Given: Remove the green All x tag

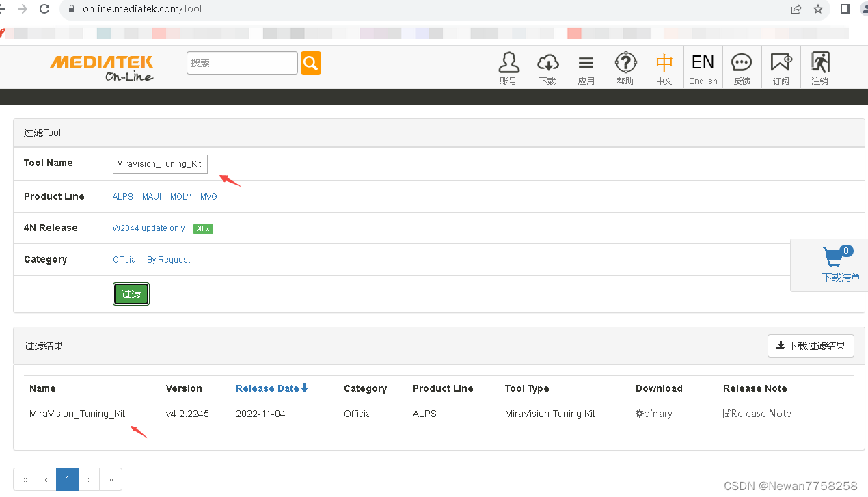Looking at the screenshot, I should tap(203, 229).
